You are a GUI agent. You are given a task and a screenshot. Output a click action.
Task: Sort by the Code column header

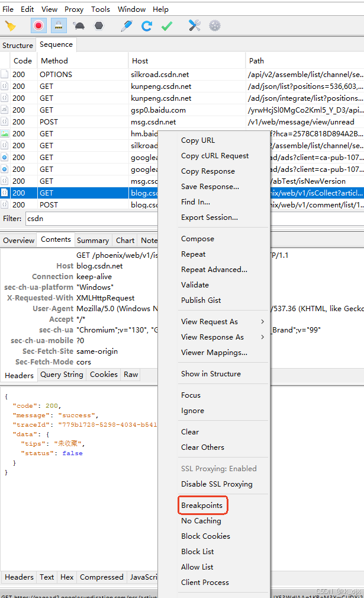coord(23,60)
